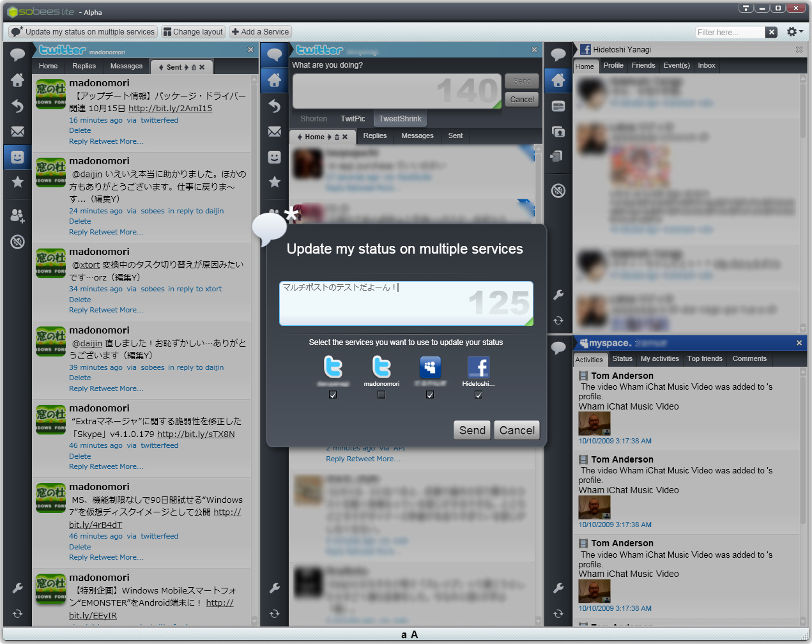Refresh the MySpace column
Screen dimensions: 812x644
pyautogui.click(x=558, y=613)
